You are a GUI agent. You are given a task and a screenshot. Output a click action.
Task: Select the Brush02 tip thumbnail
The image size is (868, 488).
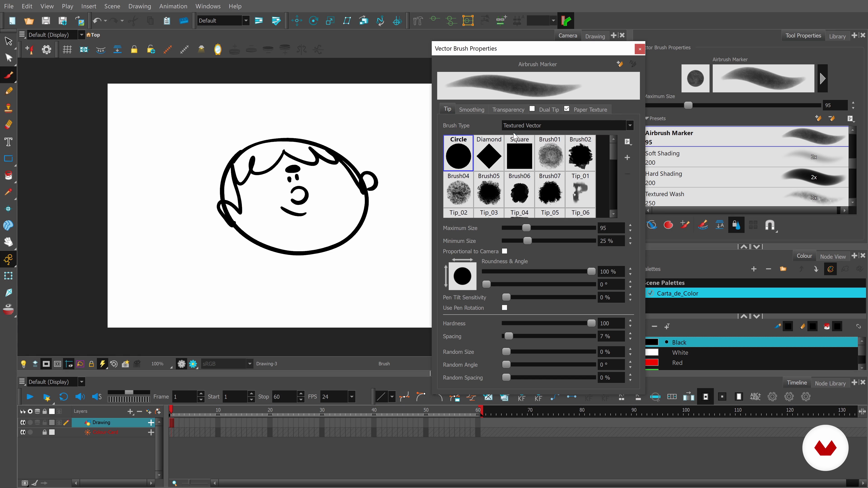click(580, 153)
